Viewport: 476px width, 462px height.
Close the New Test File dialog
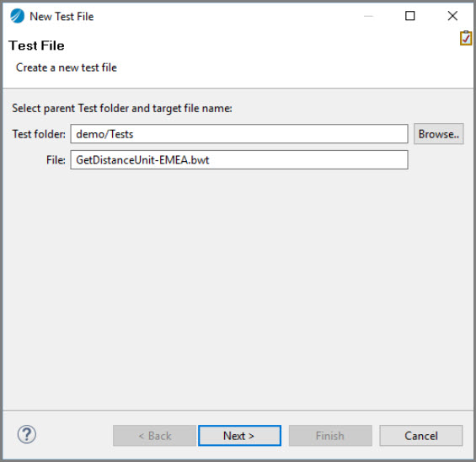coord(452,16)
